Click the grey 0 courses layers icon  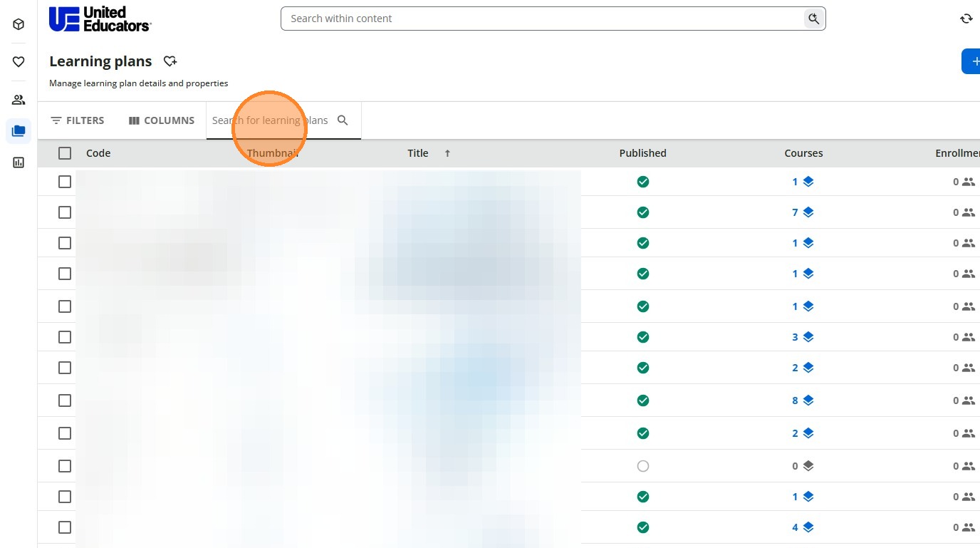click(808, 466)
